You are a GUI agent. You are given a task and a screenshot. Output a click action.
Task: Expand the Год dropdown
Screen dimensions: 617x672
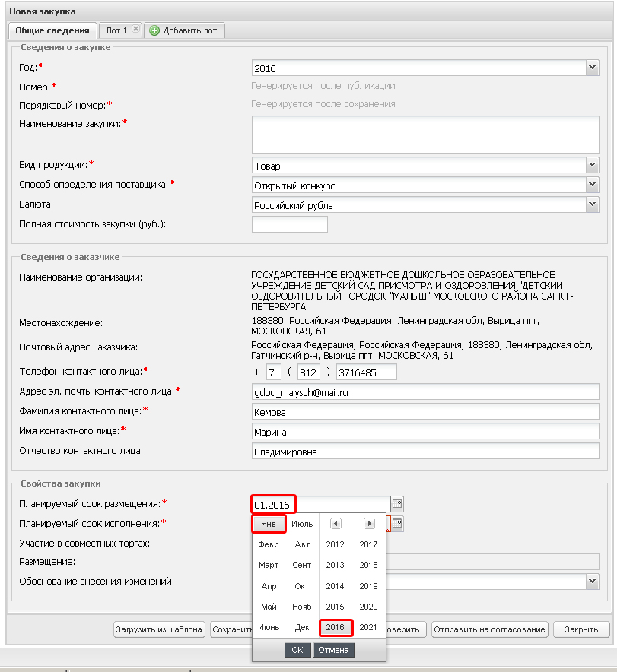pyautogui.click(x=592, y=68)
